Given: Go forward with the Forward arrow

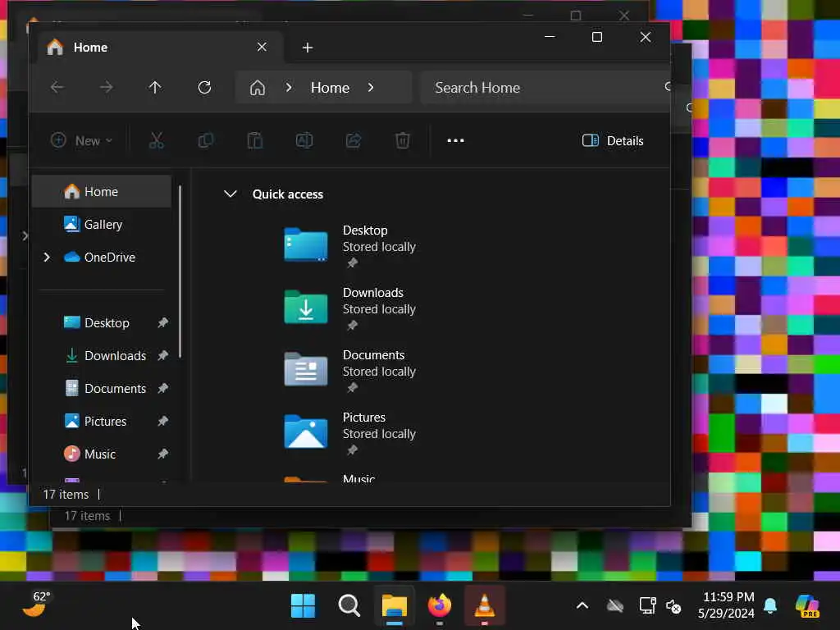Looking at the screenshot, I should 106,87.
